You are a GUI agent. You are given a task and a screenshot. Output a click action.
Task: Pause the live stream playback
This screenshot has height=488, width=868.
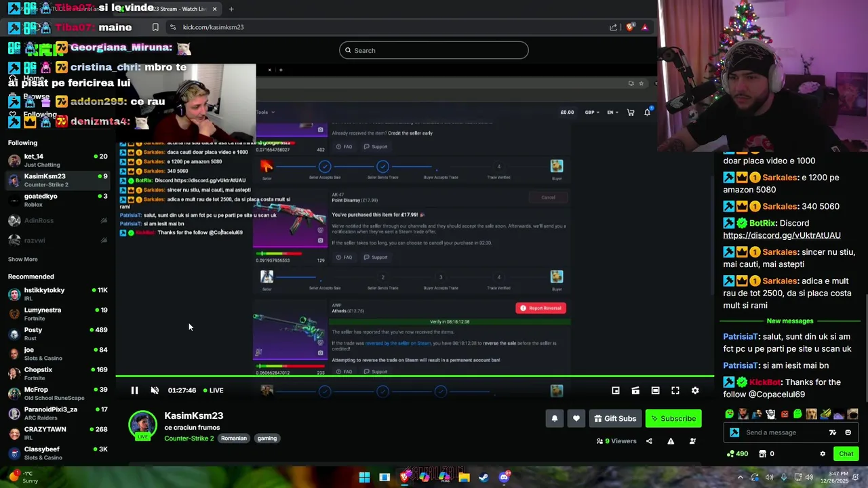click(134, 390)
